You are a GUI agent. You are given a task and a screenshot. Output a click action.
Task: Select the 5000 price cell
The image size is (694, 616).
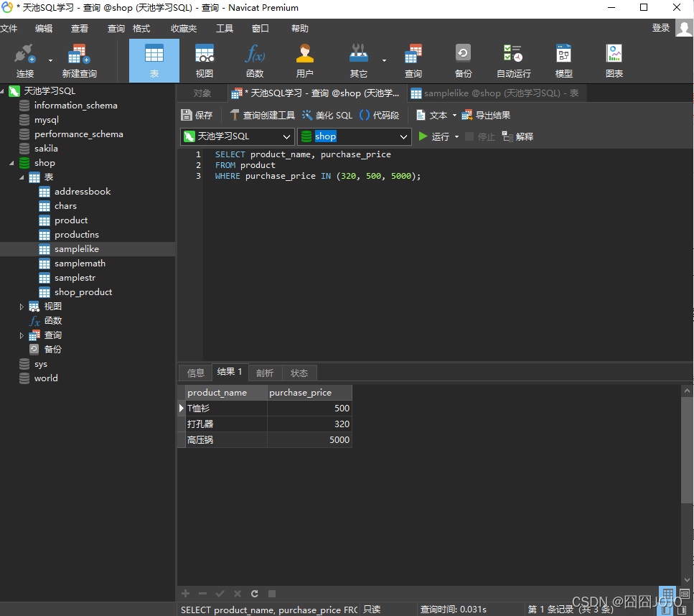pyautogui.click(x=309, y=440)
